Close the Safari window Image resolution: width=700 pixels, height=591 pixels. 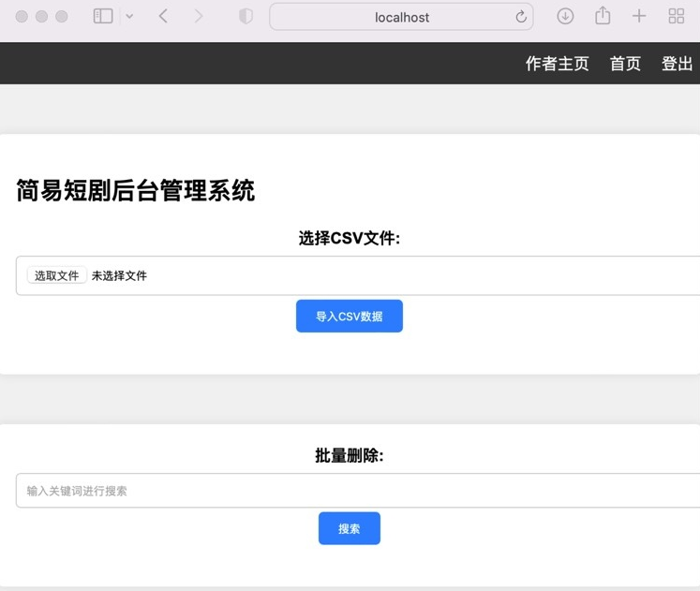22,17
